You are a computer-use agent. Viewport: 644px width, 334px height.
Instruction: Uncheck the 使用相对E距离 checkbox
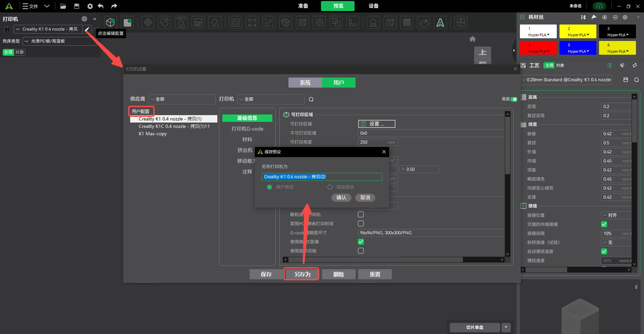point(361,241)
